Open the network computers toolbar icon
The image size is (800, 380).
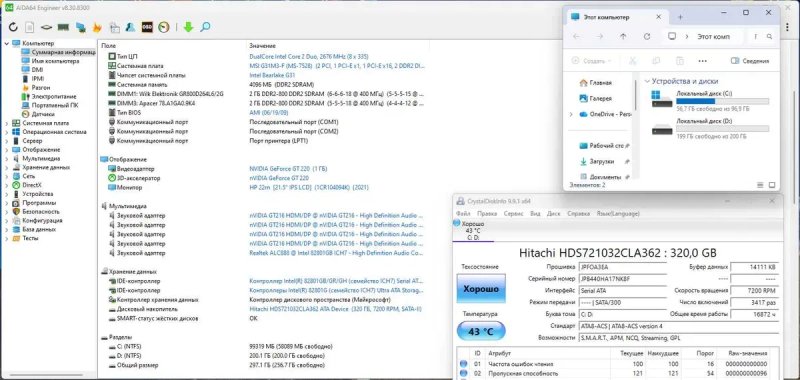point(80,27)
